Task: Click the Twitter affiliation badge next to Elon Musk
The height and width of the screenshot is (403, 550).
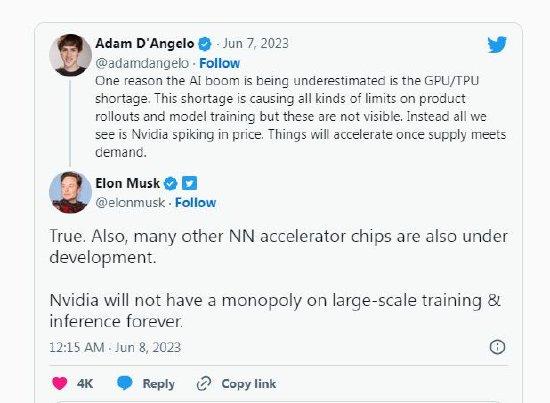Action: 189,183
